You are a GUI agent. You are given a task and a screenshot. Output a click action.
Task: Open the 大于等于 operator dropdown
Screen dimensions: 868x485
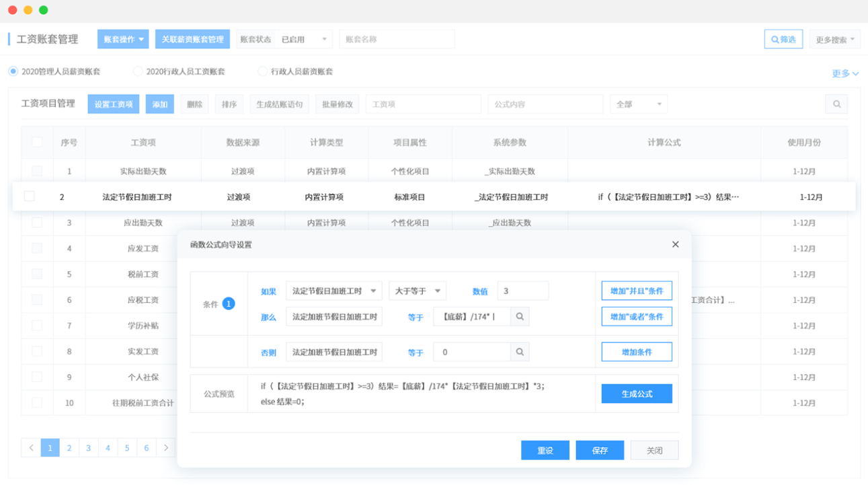[418, 291]
